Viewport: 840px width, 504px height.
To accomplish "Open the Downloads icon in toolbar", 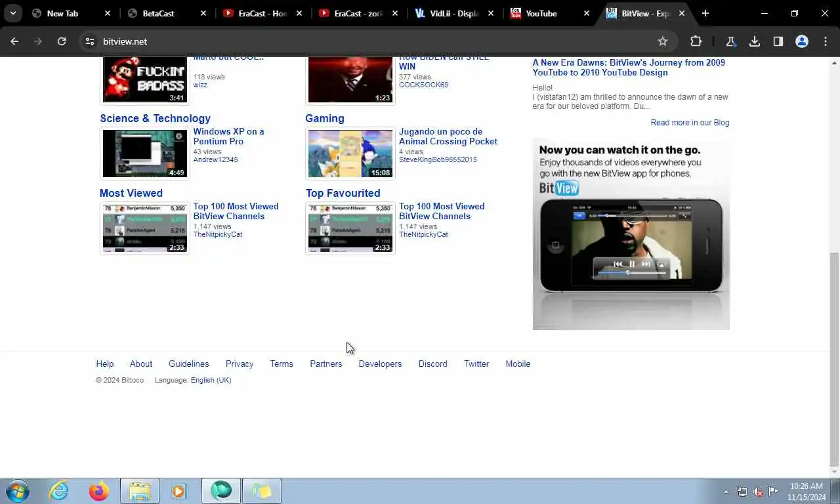I will point(755,41).
